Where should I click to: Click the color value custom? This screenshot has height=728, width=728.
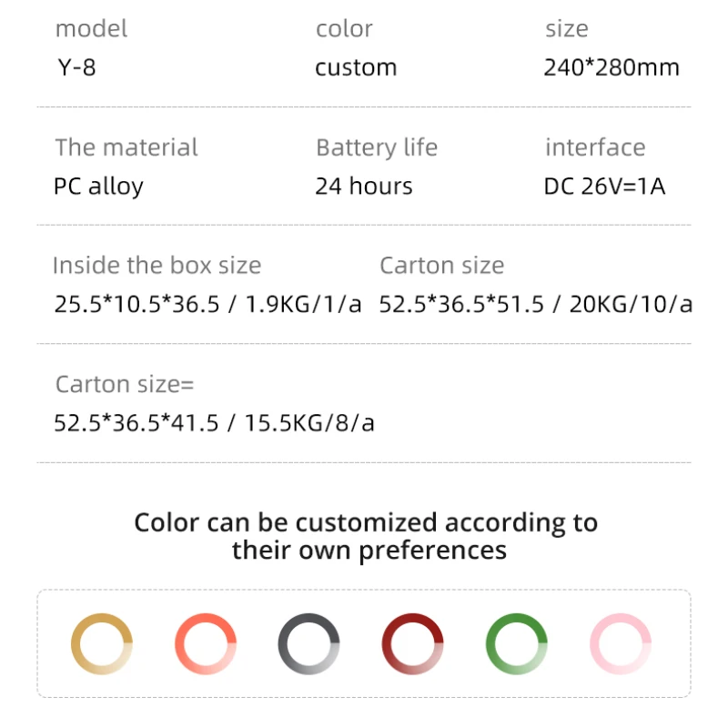(x=356, y=68)
